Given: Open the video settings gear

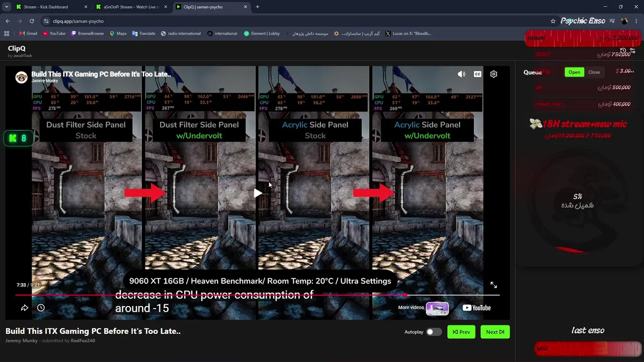Looking at the screenshot, I should [x=494, y=74].
